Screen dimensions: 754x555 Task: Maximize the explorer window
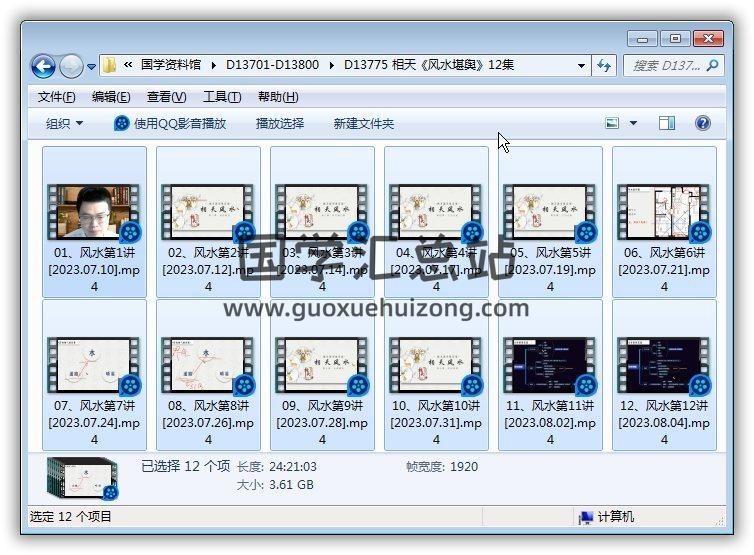tap(675, 38)
